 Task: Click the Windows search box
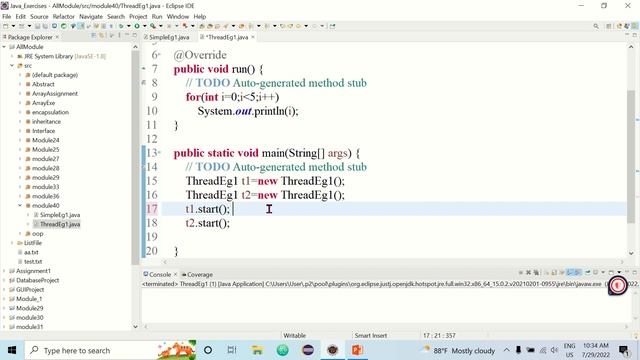click(110, 350)
